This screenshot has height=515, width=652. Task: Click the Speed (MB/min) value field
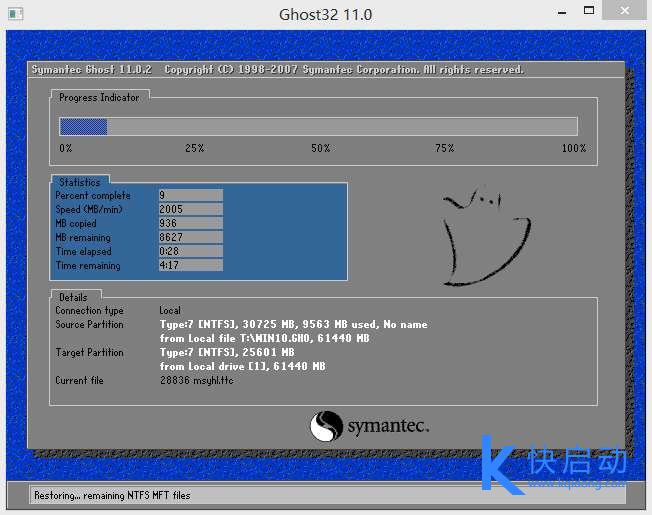[190, 210]
